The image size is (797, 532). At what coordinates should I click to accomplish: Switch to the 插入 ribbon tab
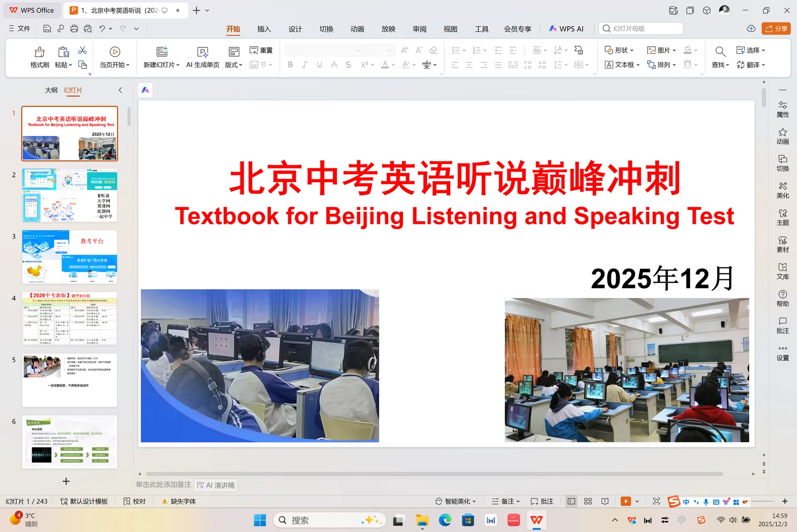(264, 29)
